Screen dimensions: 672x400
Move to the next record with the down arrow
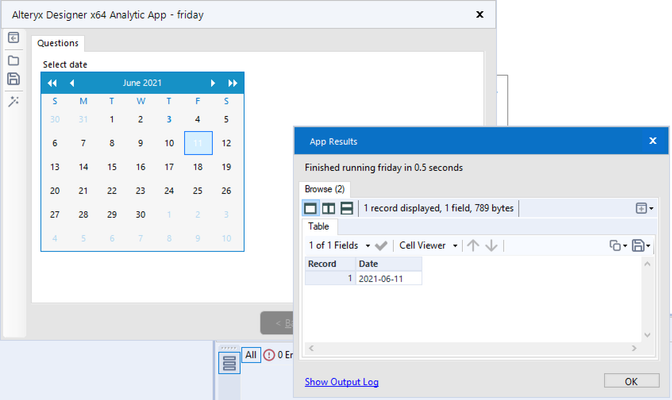pyautogui.click(x=491, y=246)
